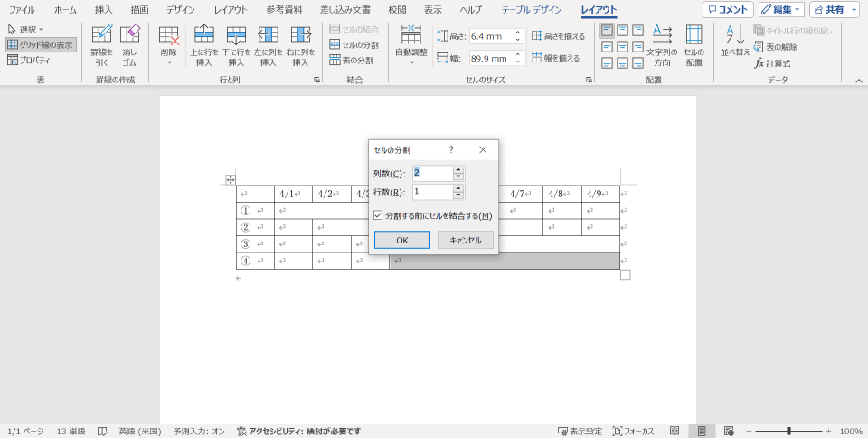
Task: Toggle 'merge cells before split' checkbox
Action: [378, 215]
